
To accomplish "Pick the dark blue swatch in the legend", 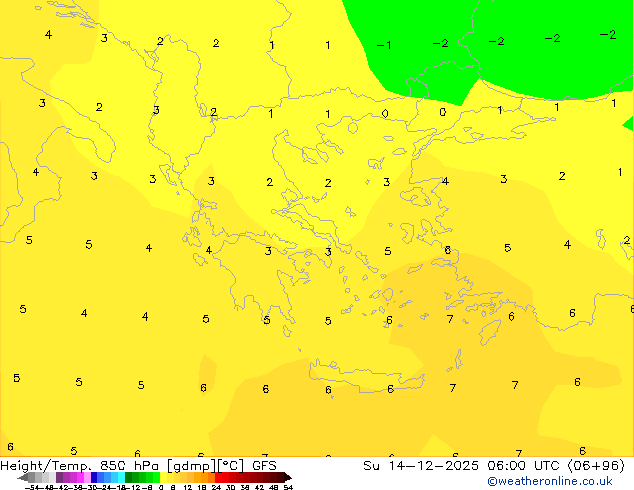I will tap(94, 477).
